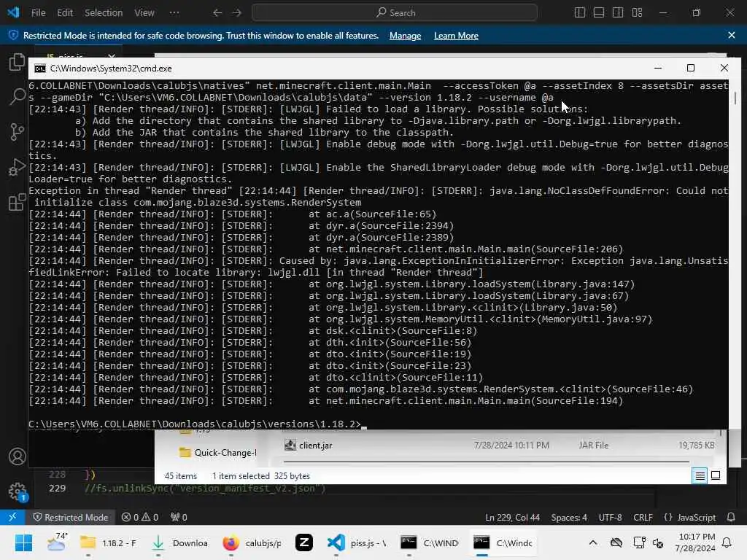Image resolution: width=747 pixels, height=560 pixels.
Task: Go back using the navigation arrow
Action: 217,13
